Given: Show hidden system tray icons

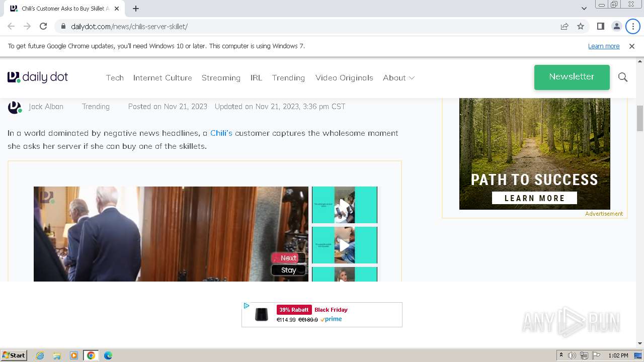Looking at the screenshot, I should pos(561,355).
